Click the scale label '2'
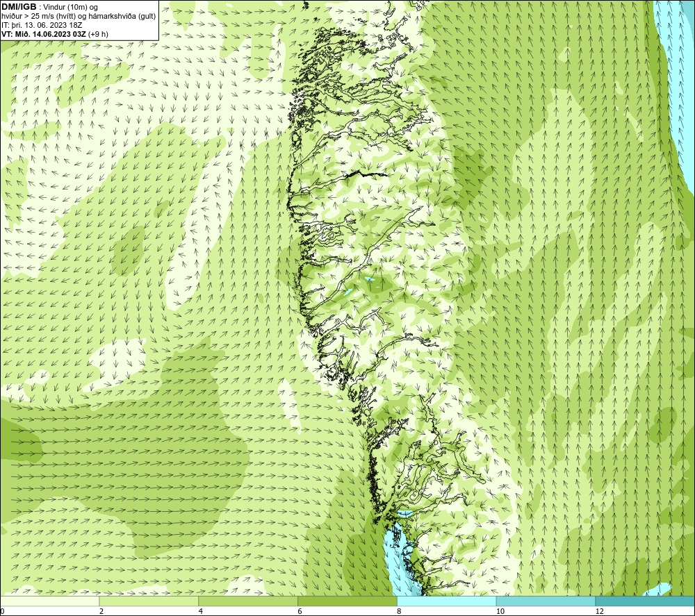This screenshot has width=695, height=616. (x=101, y=611)
